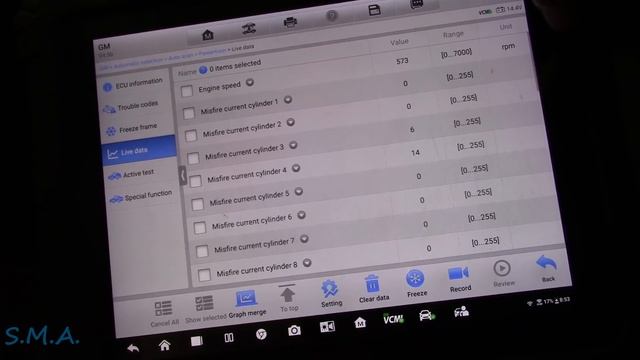
Task: Open Active test in sidebar
Action: [x=140, y=174]
